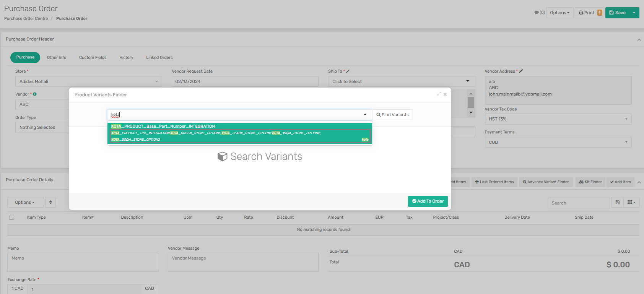The width and height of the screenshot is (644, 294).
Task: Open the column grid layout icon
Action: (x=631, y=202)
